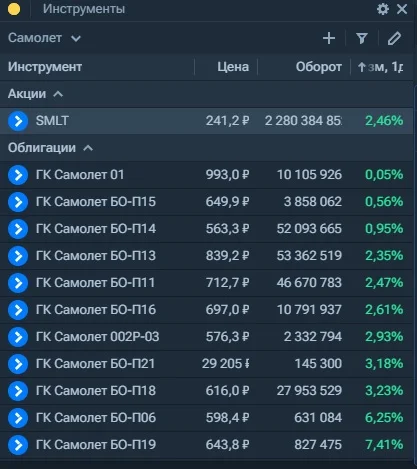
Task: Add a new instrument with plus icon
Action: (329, 38)
